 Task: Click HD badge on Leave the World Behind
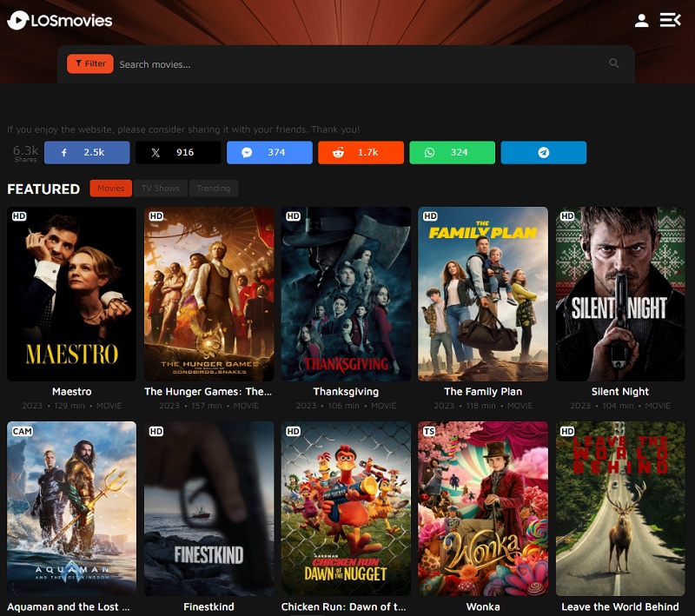[x=567, y=432]
